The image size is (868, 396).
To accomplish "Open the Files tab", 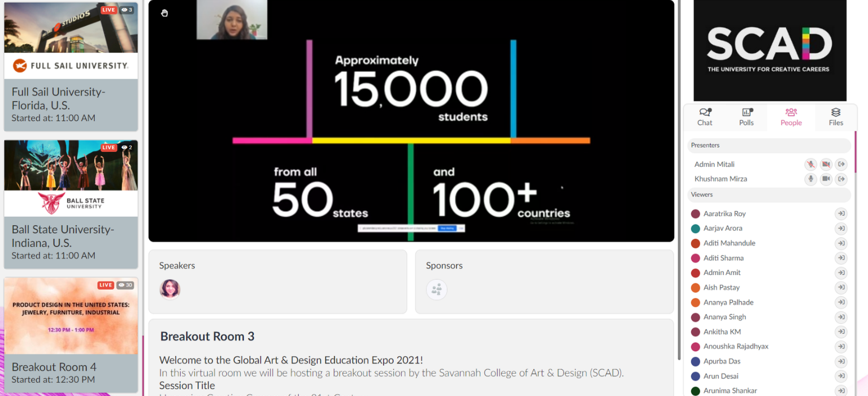I will click(836, 117).
